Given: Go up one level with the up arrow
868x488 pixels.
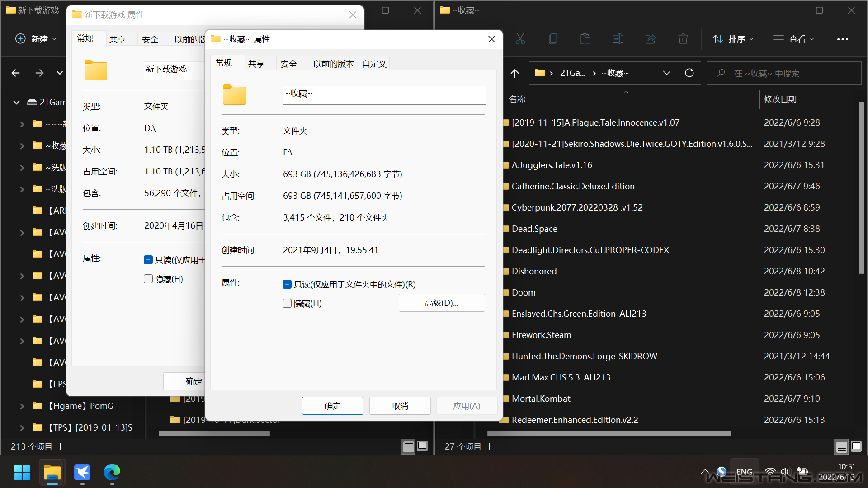Looking at the screenshot, I should coord(515,73).
